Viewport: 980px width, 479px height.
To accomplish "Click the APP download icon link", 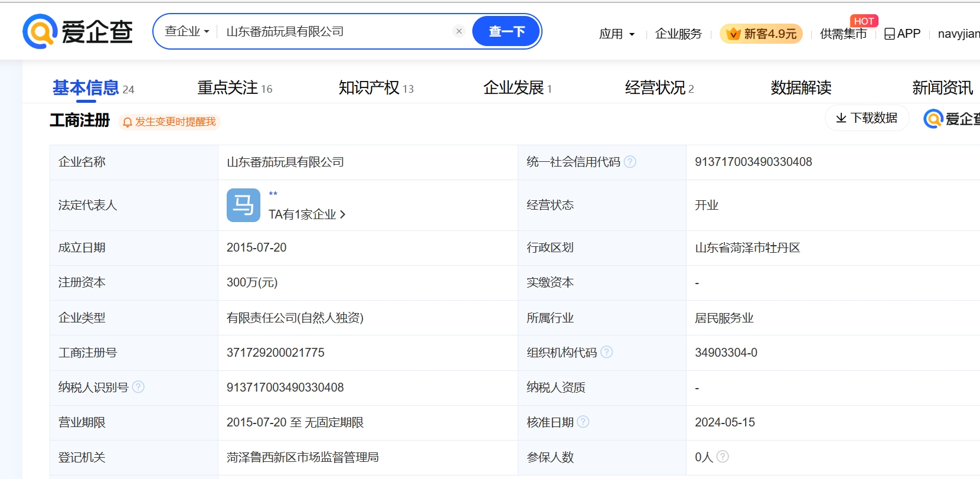I will click(902, 34).
